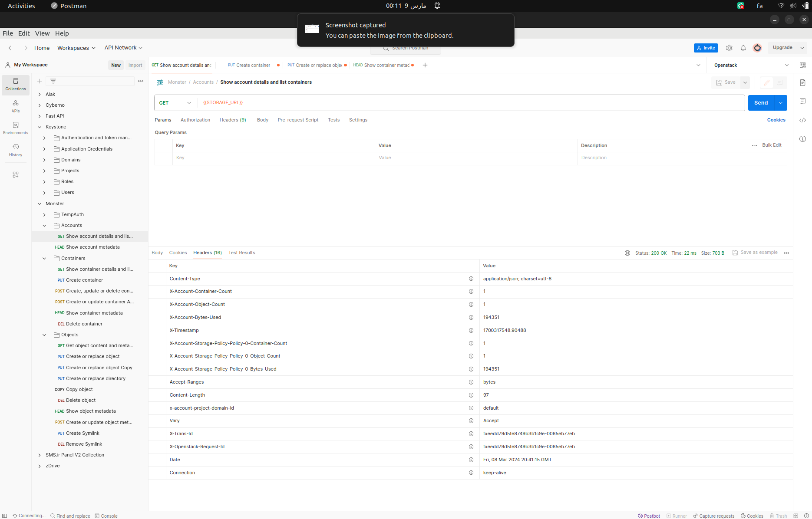Click Bulk Edit for query params
This screenshot has height=519, width=812.
(772, 145)
